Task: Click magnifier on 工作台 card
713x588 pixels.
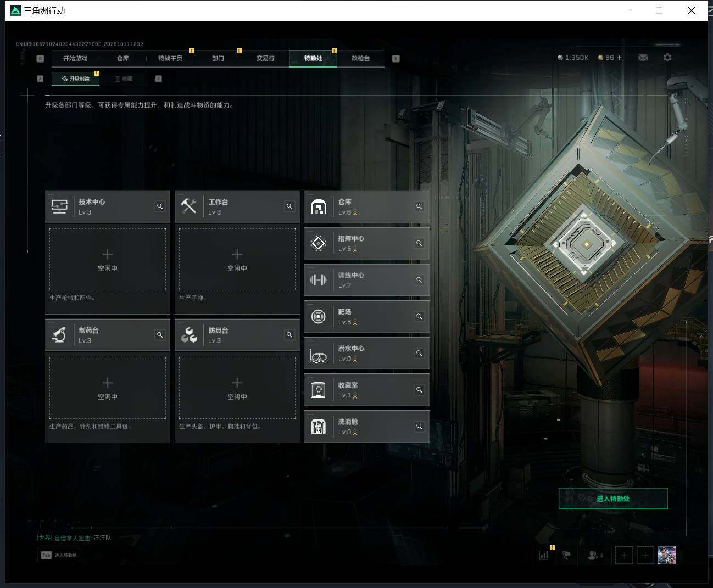Action: (289, 206)
